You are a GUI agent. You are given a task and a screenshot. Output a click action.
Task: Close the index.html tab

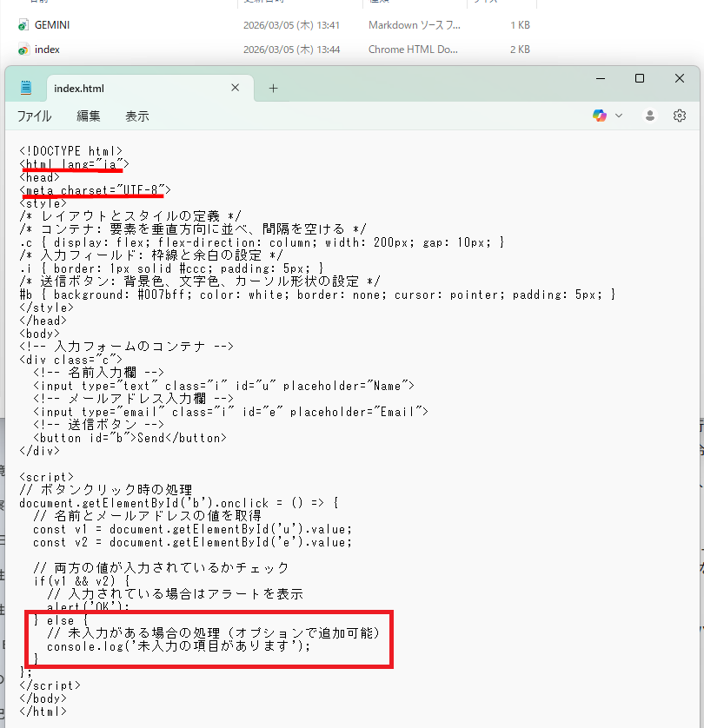(235, 88)
